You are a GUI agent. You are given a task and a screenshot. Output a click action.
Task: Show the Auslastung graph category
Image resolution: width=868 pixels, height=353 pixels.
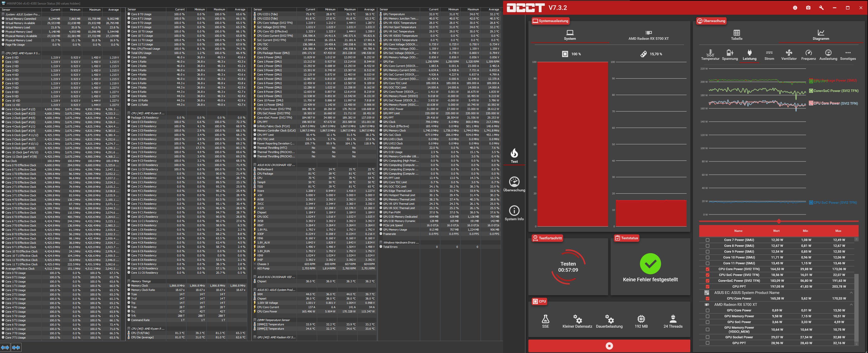point(828,55)
